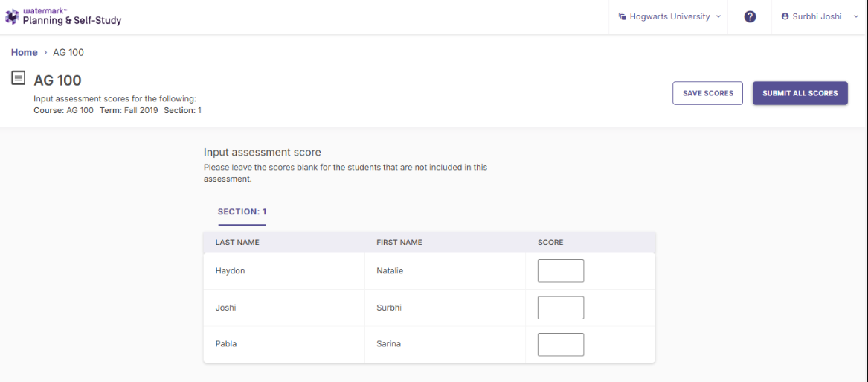Click the Save Scores button
868x382 pixels.
click(707, 93)
